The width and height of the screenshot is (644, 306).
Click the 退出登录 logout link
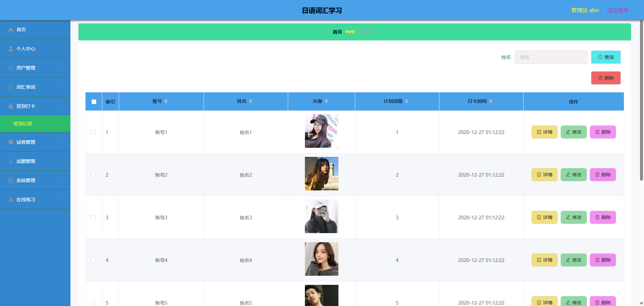tap(618, 10)
